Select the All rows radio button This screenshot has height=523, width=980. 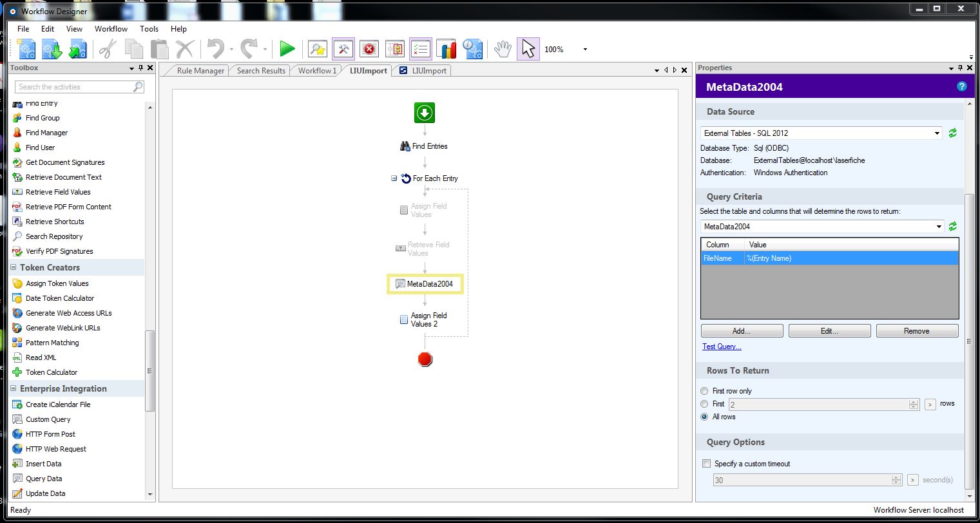704,417
